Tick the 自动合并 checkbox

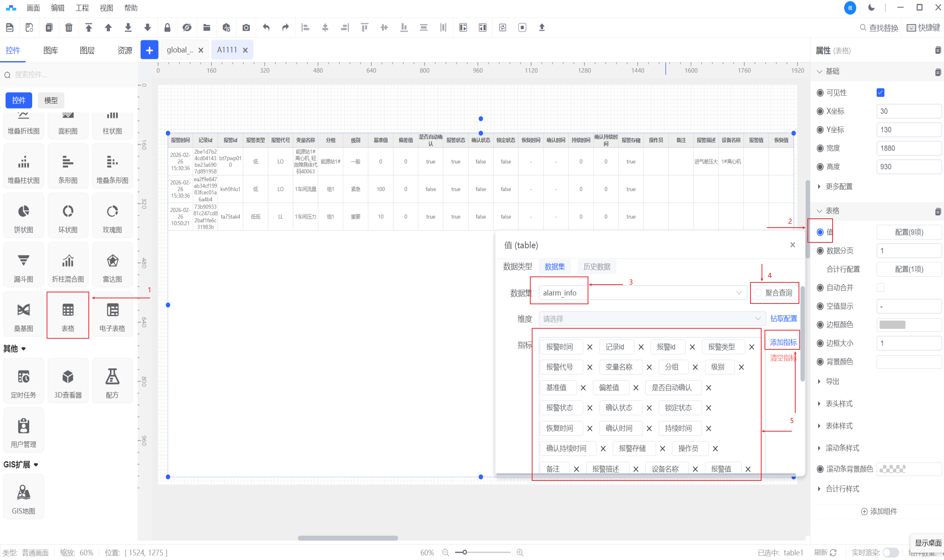[x=880, y=288]
